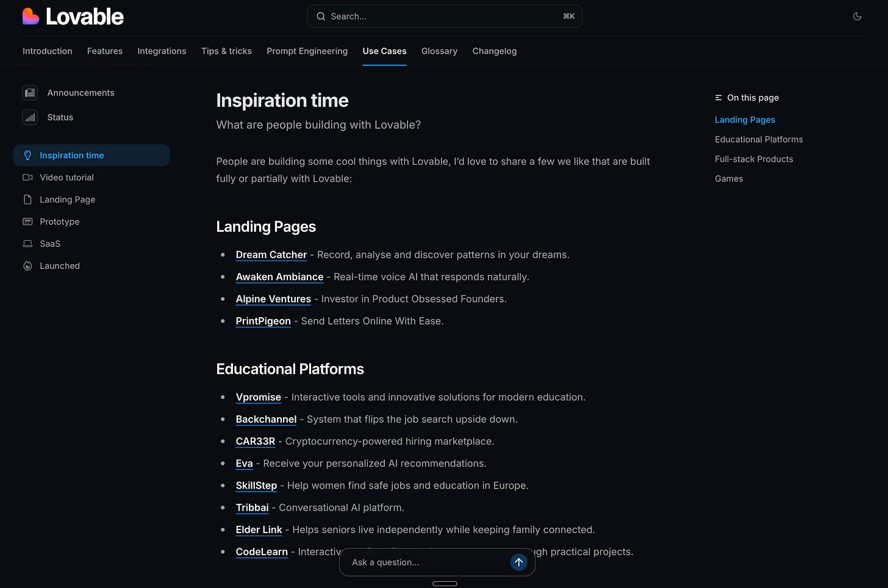View the Changelog tab

(495, 51)
